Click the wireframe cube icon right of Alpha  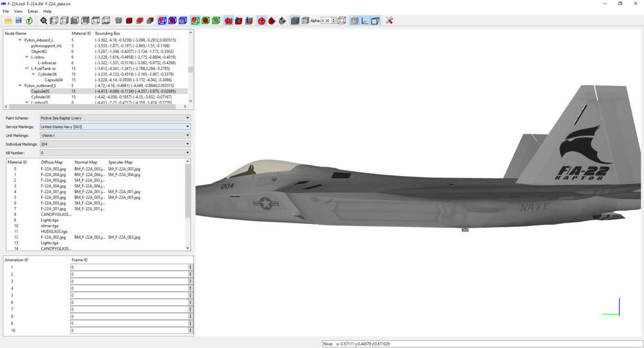tap(342, 21)
